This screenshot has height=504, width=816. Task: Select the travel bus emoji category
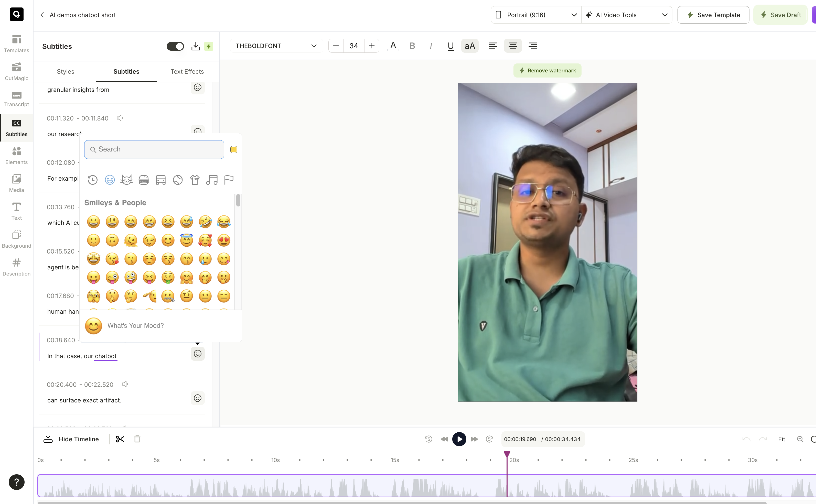pos(161,180)
